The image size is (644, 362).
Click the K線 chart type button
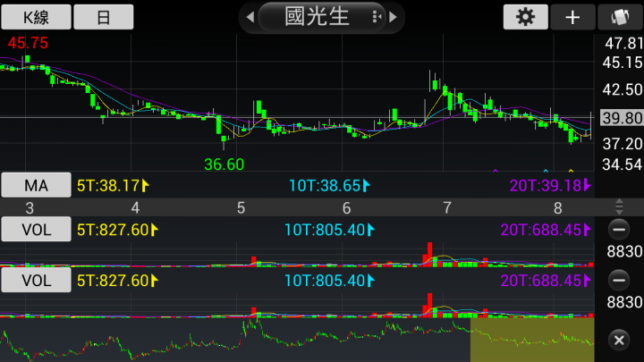pyautogui.click(x=36, y=17)
